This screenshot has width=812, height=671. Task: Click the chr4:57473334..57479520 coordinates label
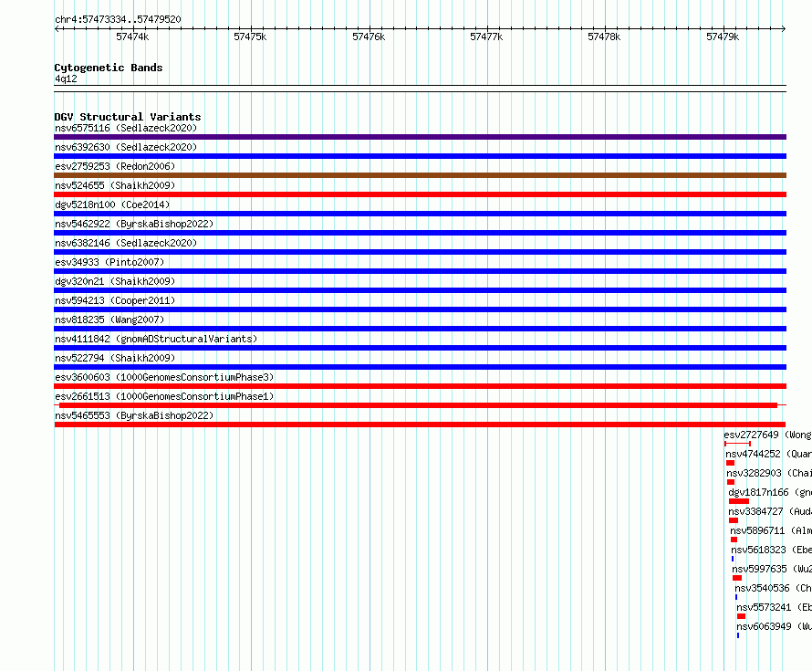tap(118, 20)
